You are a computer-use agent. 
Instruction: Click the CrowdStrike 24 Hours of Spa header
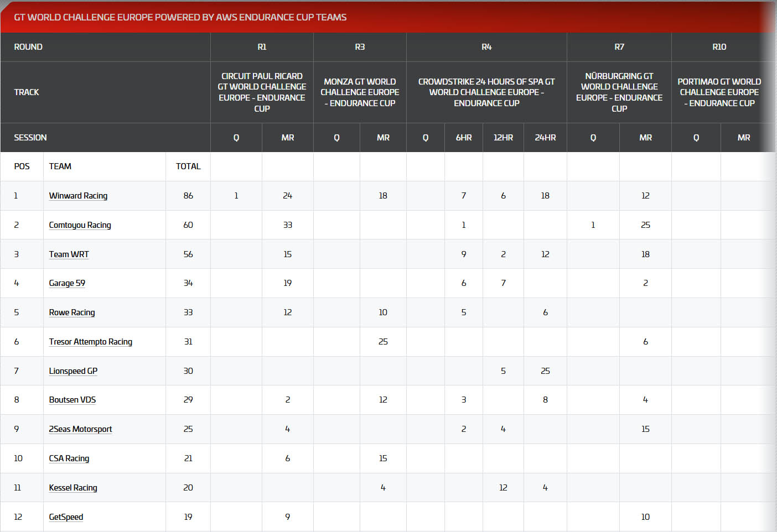click(x=486, y=92)
